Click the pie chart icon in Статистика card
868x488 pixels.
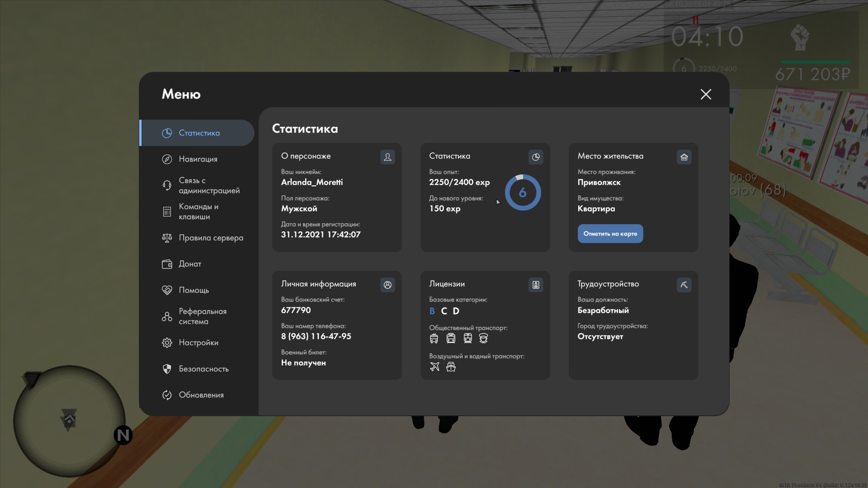pos(536,157)
